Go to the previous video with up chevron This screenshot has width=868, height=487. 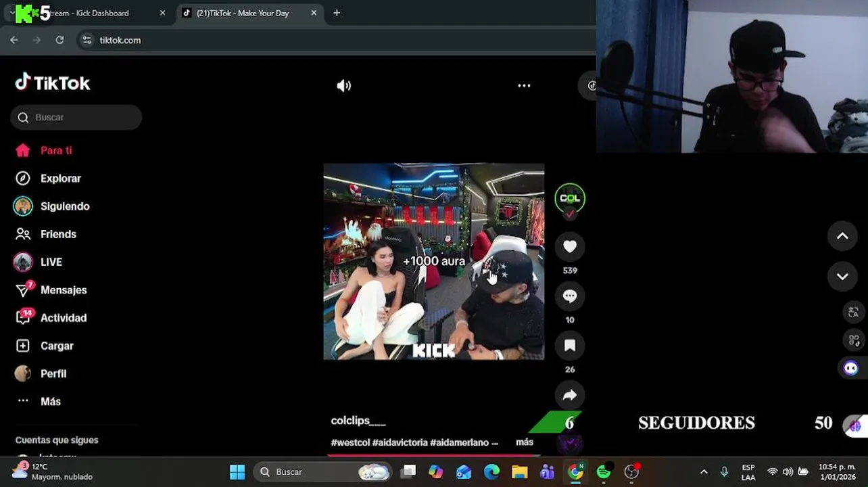[x=842, y=236]
